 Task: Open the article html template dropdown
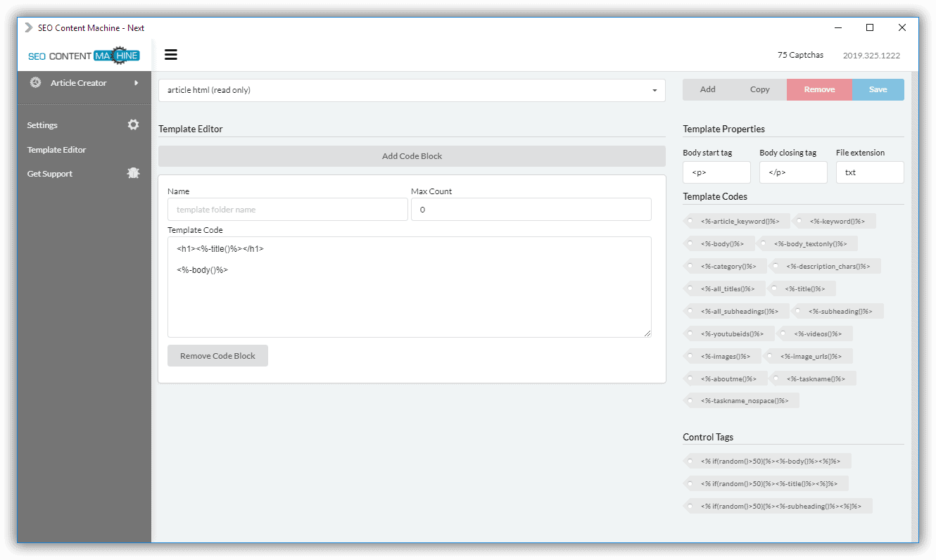412,90
